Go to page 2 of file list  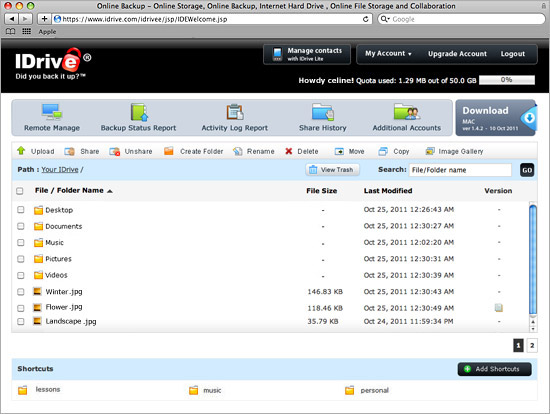tap(532, 346)
